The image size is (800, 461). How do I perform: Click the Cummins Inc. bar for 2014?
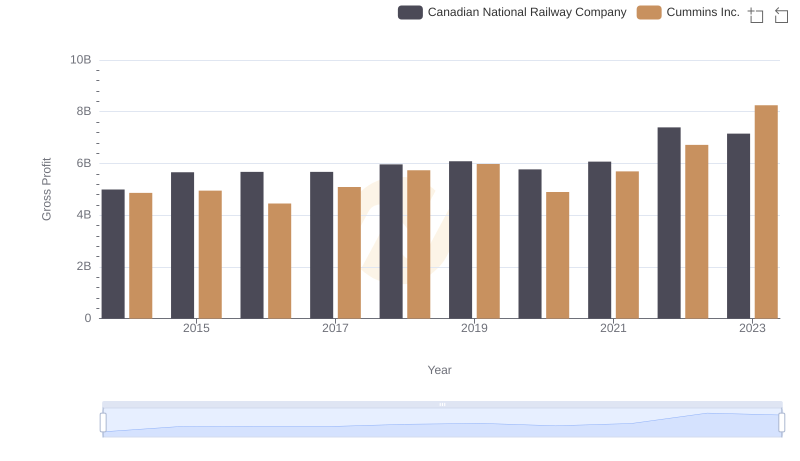tap(141, 255)
